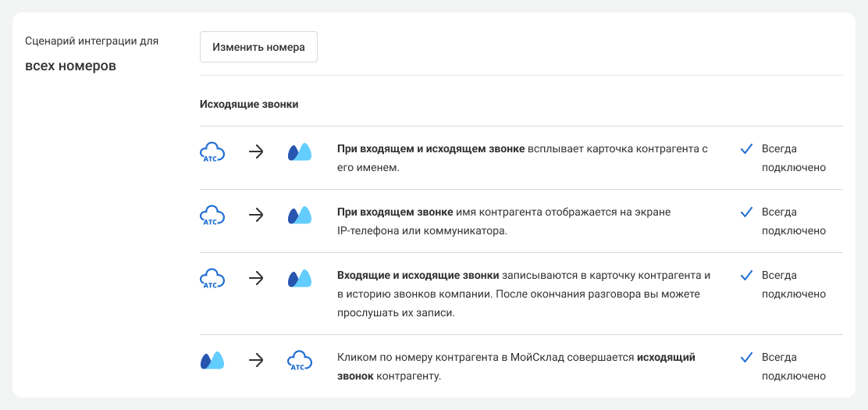Click checkmark beside call recording scenario
The height and width of the screenshot is (410, 868).
click(x=746, y=275)
